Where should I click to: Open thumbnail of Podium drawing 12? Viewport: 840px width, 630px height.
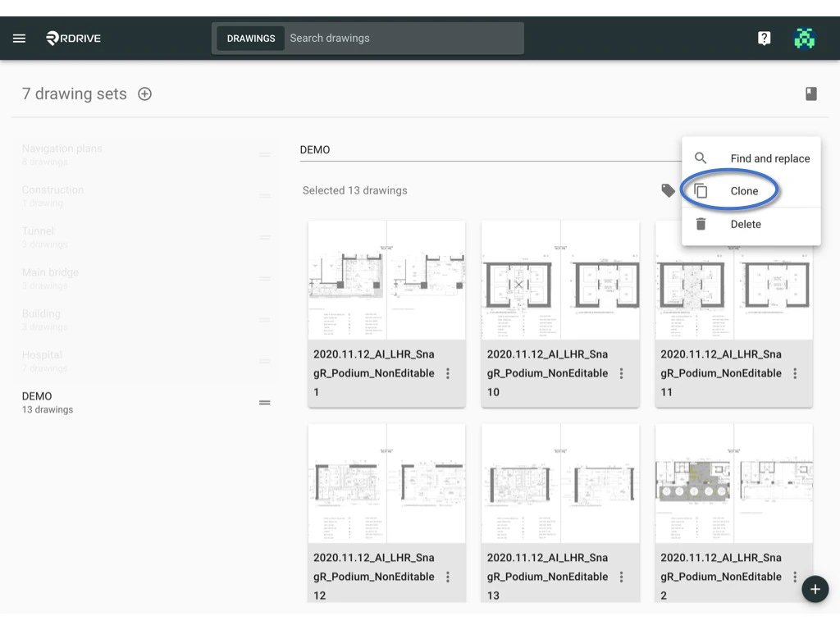point(387,483)
